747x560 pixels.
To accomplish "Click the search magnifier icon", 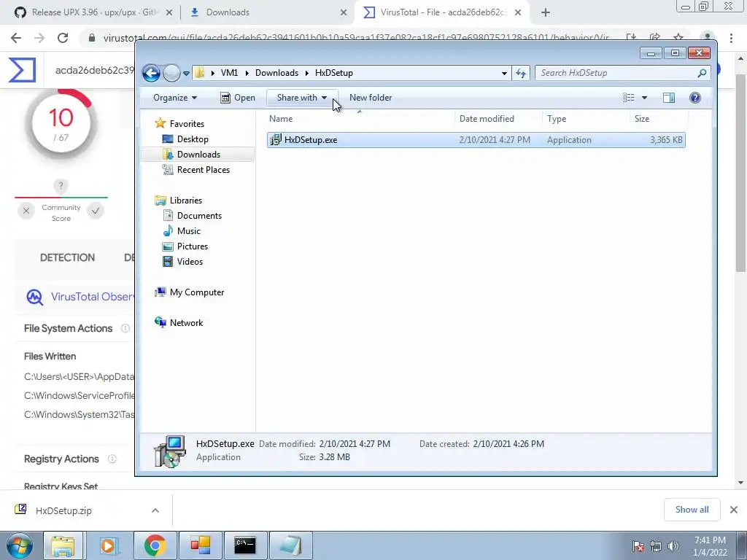I will [x=702, y=73].
